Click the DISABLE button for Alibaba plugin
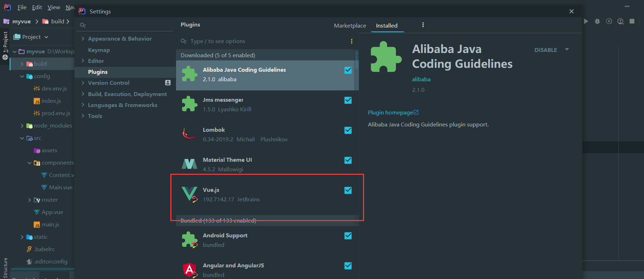 [545, 50]
